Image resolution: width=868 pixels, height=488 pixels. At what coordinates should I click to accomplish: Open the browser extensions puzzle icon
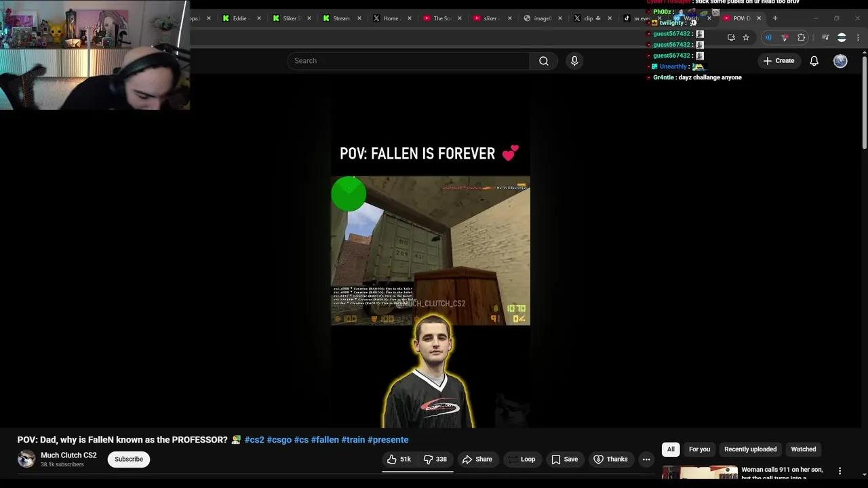click(x=801, y=37)
